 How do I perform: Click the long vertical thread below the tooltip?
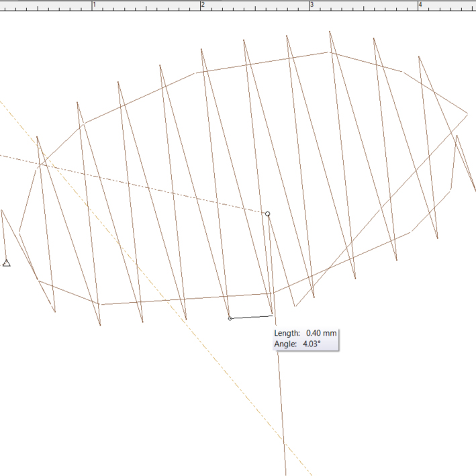(x=282, y=416)
